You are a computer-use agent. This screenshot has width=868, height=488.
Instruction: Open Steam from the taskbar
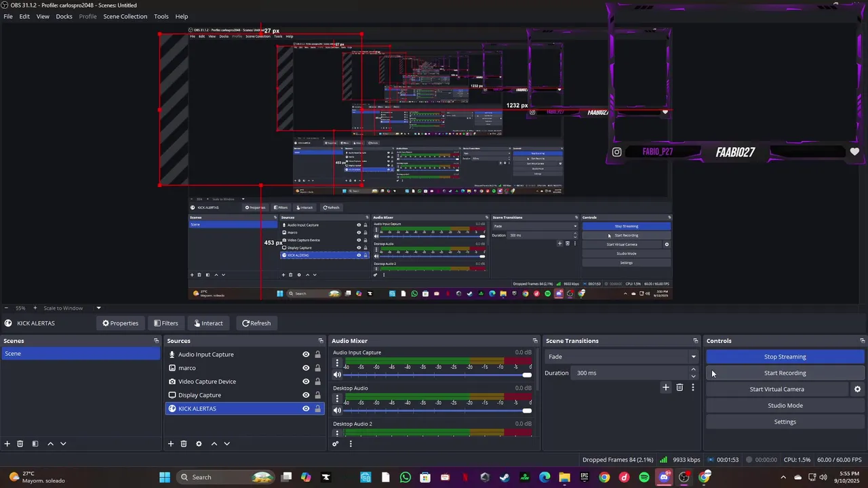point(505,477)
